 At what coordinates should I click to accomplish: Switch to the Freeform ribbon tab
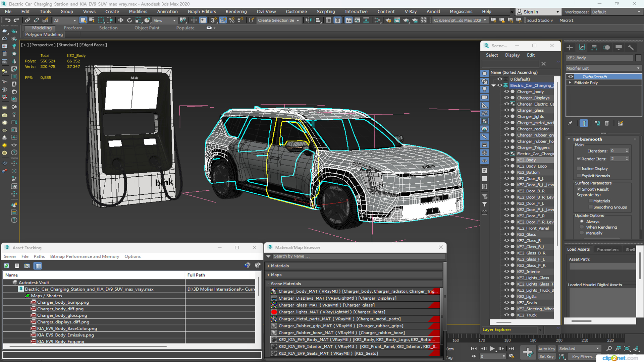[x=73, y=28]
